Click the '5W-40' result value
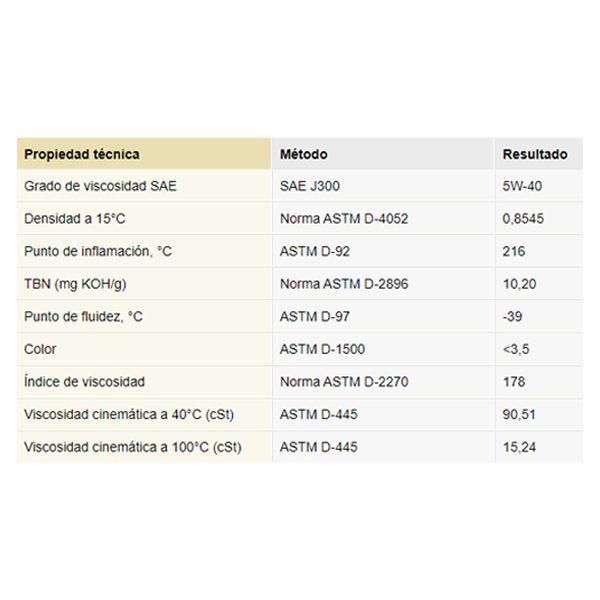Image resolution: width=600 pixels, height=600 pixels. (x=522, y=186)
